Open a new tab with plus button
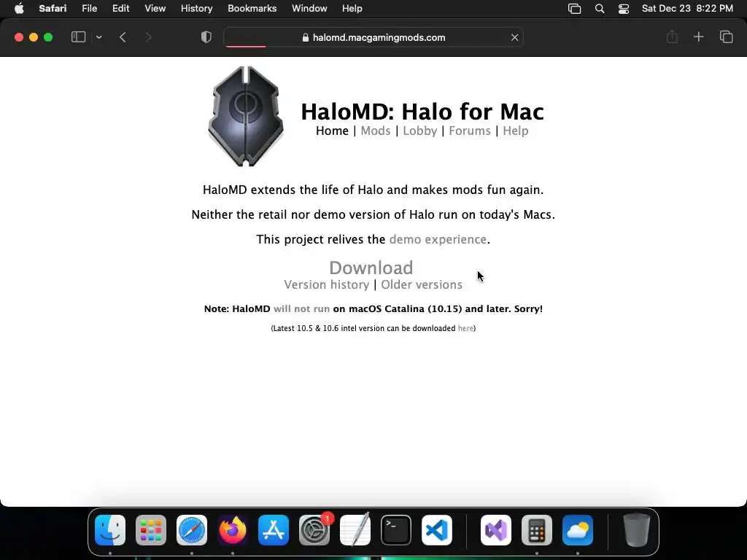The width and height of the screenshot is (747, 560). pos(698,36)
